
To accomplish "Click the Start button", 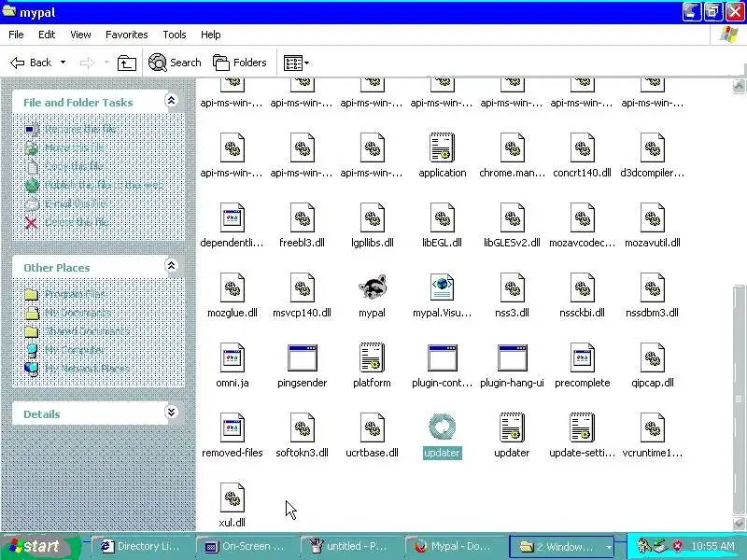I will click(39, 546).
